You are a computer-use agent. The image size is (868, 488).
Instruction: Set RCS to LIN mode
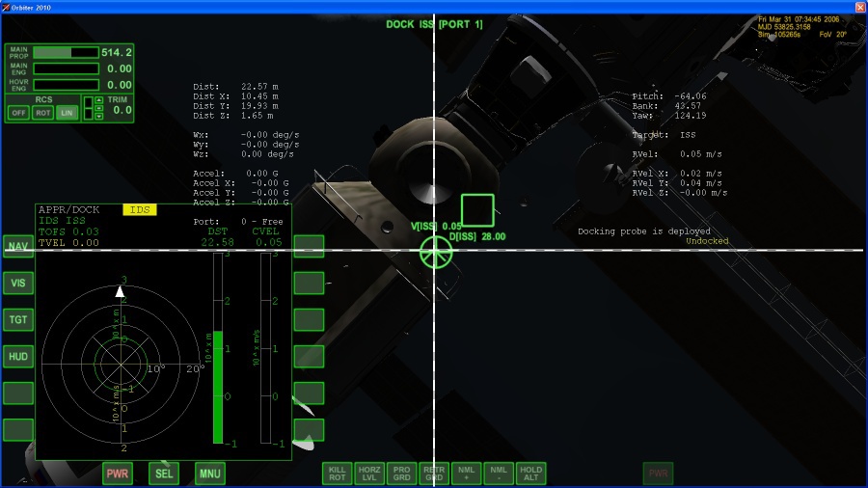[x=67, y=113]
